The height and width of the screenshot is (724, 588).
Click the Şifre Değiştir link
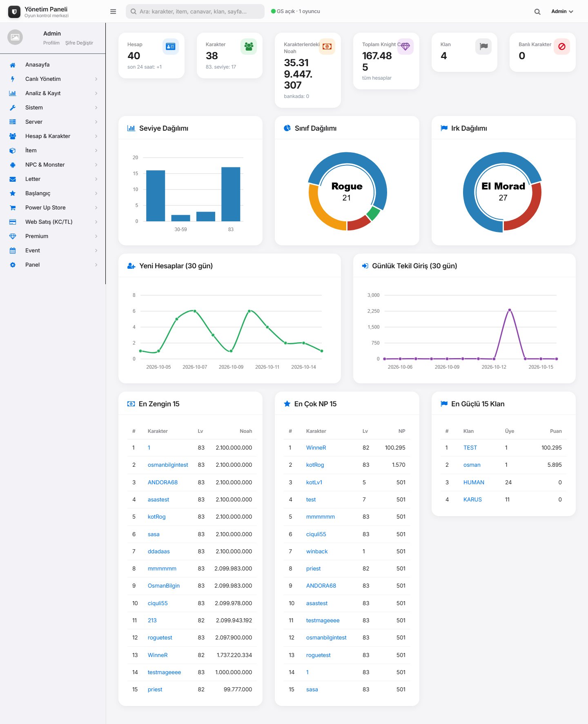tap(79, 43)
